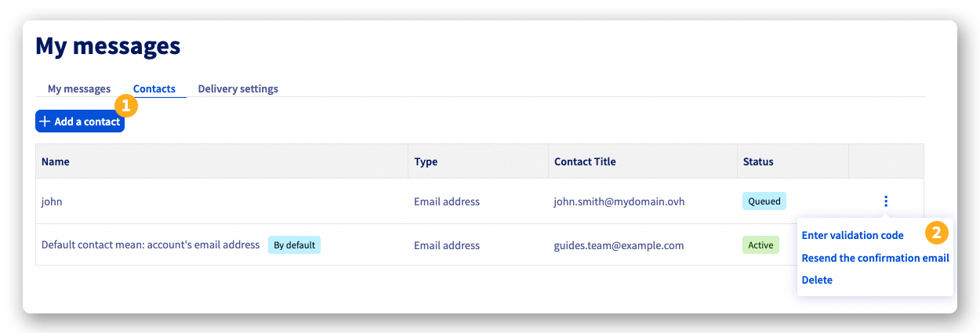Click the plus icon in Add a contact
The width and height of the screenshot is (980, 333).
pos(45,121)
